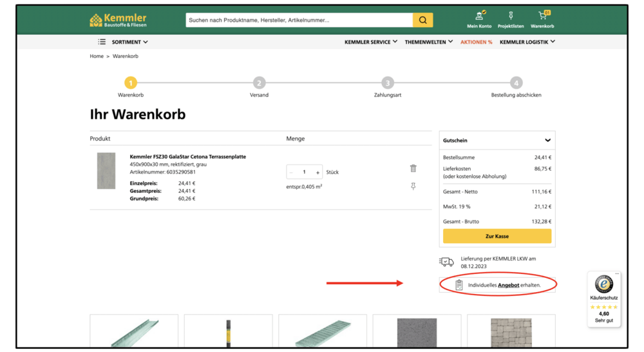Screen dimensions: 644x352
Task: Click the Grundpreis value 60,26 €
Action: pyautogui.click(x=187, y=199)
